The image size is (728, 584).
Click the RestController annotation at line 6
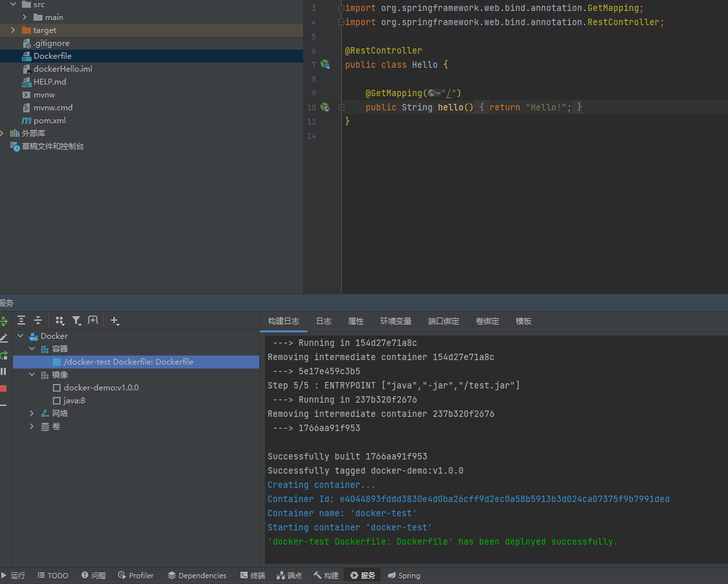(384, 50)
